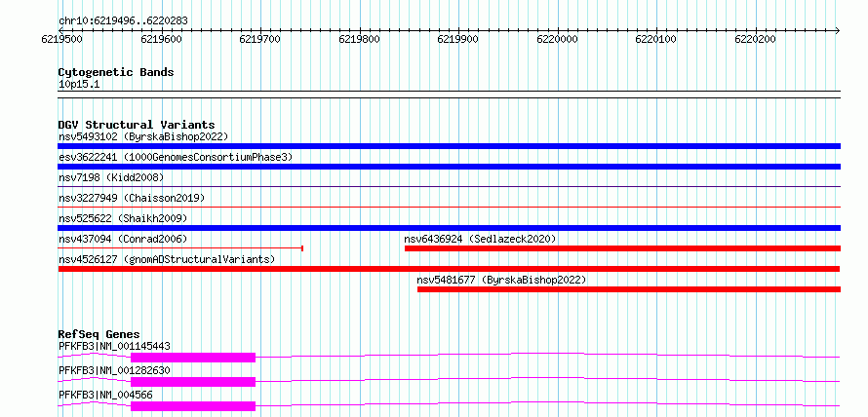
Task: Select the blue bar under nsv525622
Action: point(449,228)
